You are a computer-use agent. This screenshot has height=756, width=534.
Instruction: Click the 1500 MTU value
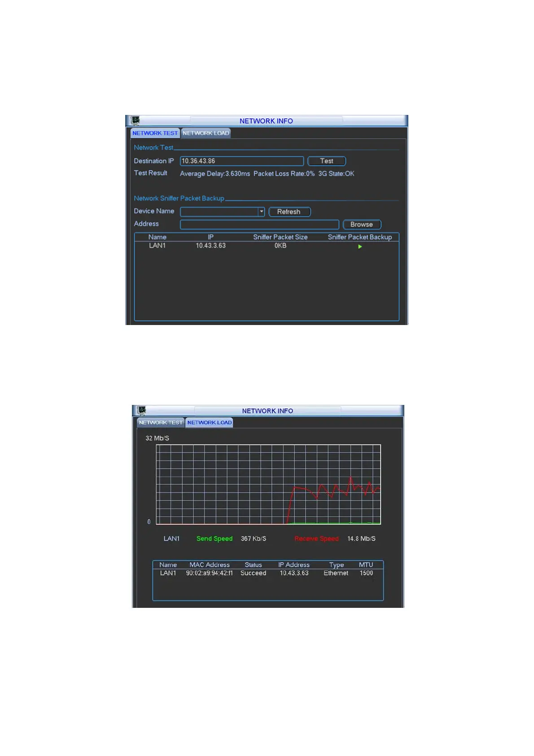point(366,573)
